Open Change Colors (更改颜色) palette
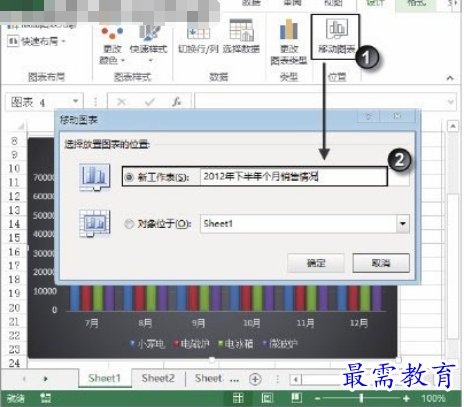464x407 pixels. (112, 45)
